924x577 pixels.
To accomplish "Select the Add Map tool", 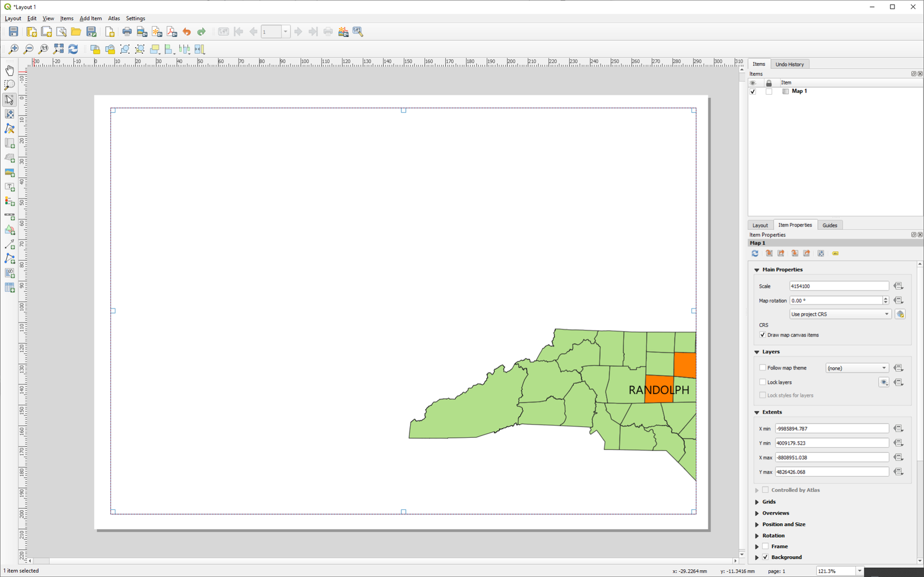I will (9, 143).
